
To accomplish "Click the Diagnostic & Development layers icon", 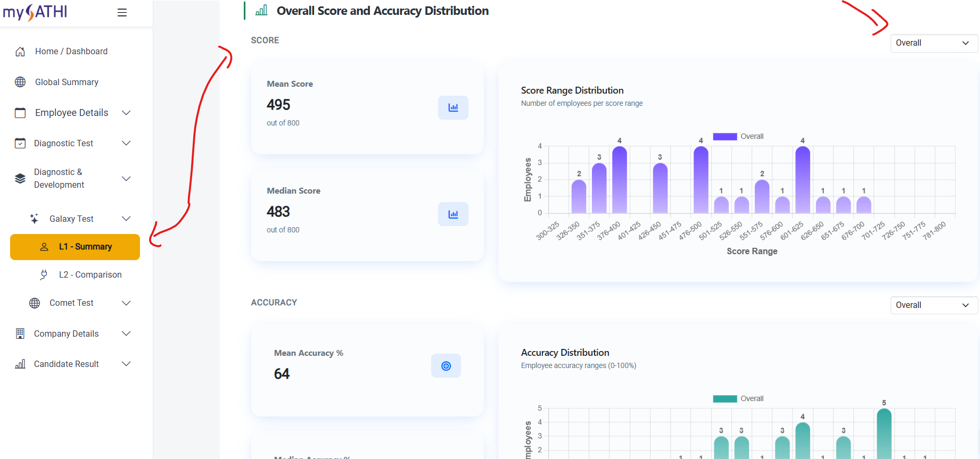I will pyautogui.click(x=20, y=178).
